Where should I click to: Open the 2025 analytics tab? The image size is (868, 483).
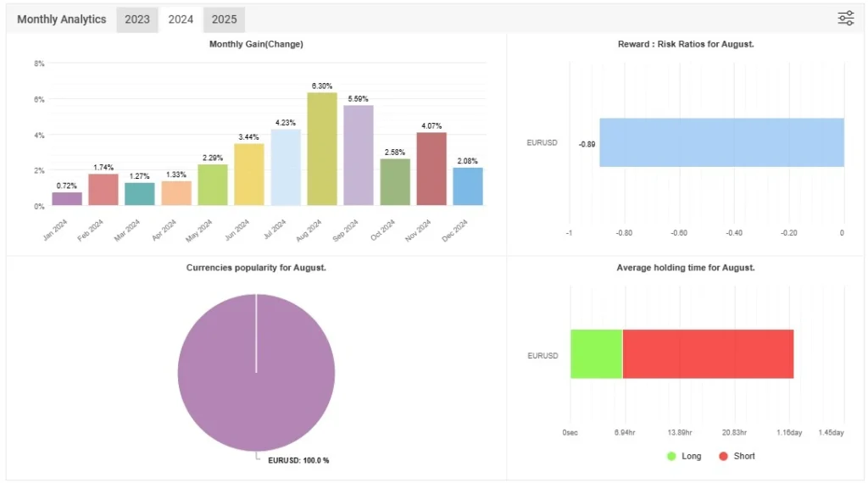225,19
